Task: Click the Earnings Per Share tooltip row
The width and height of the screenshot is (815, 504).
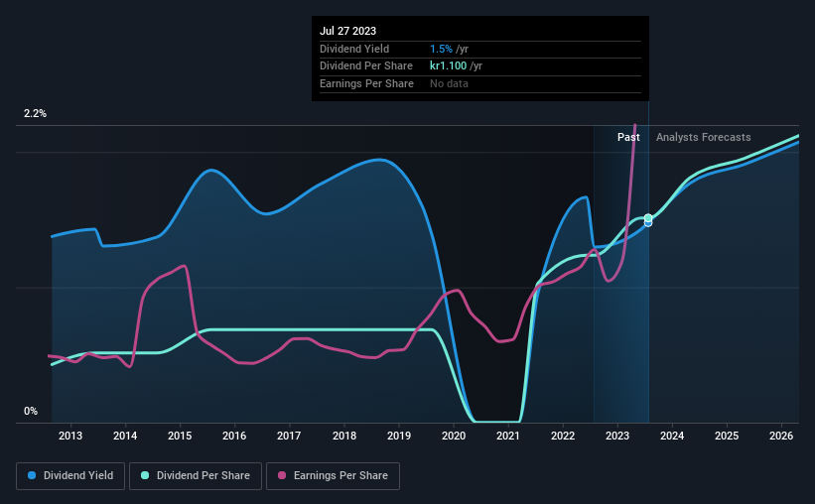Action: 480,83
